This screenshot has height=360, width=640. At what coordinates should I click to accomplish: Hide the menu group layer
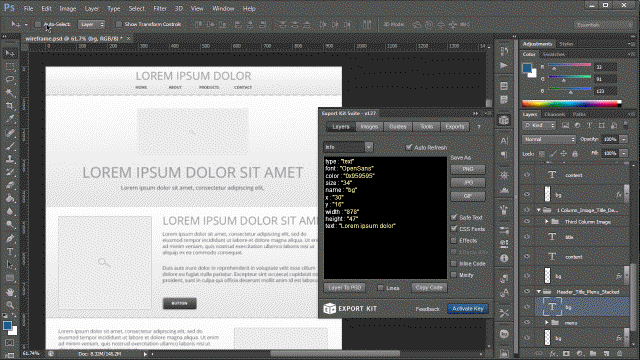(x=527, y=322)
